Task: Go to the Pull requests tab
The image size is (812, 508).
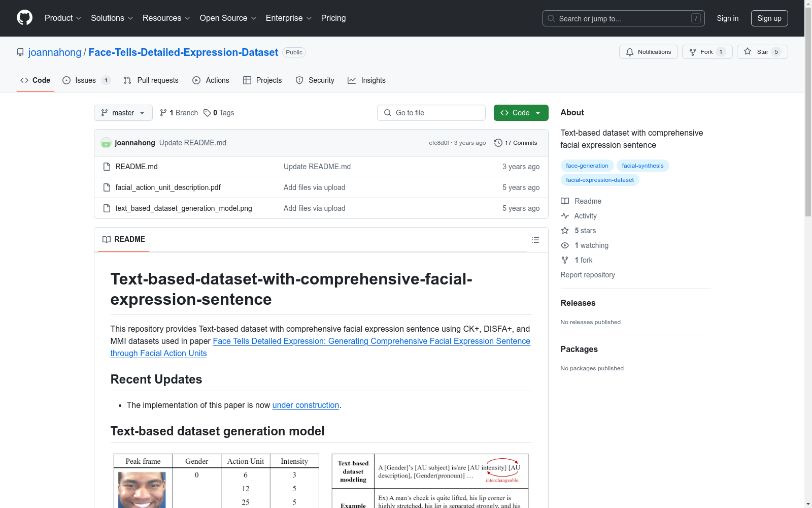Action: pos(151,80)
